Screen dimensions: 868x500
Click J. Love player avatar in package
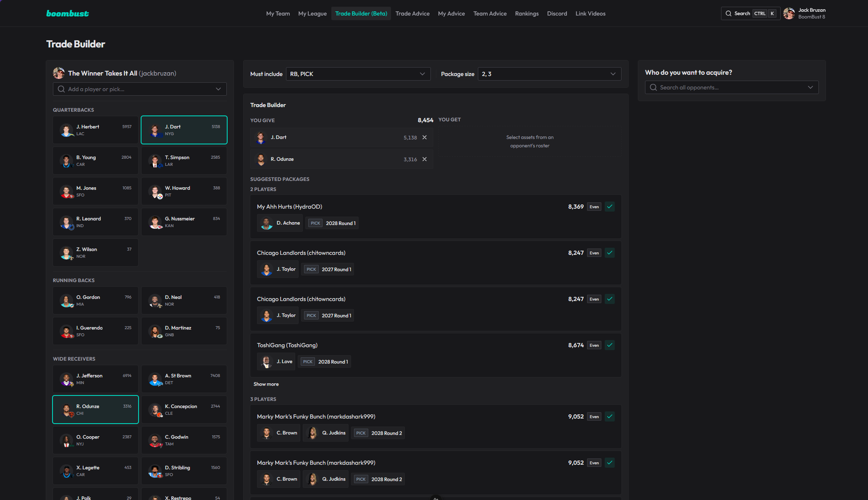[266, 361]
